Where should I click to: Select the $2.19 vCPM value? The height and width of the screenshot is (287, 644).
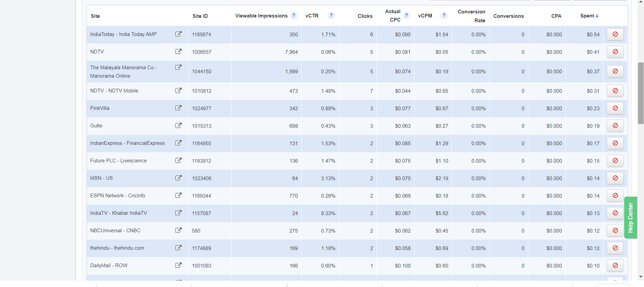click(x=442, y=178)
